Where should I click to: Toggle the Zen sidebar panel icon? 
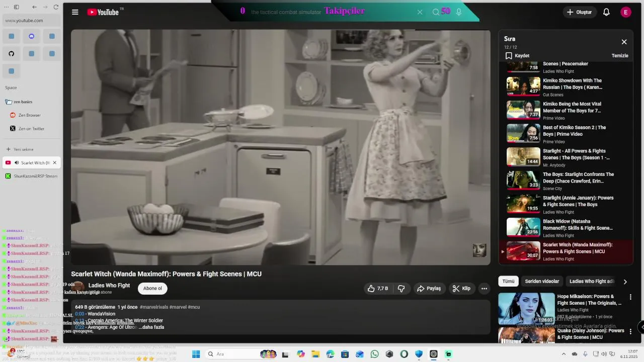(x=16, y=7)
